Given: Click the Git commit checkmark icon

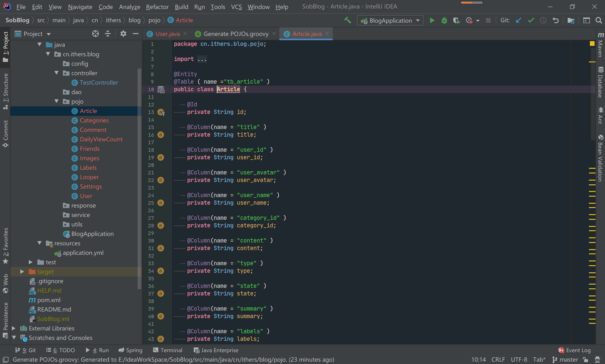Looking at the screenshot, I should (x=531, y=21).
